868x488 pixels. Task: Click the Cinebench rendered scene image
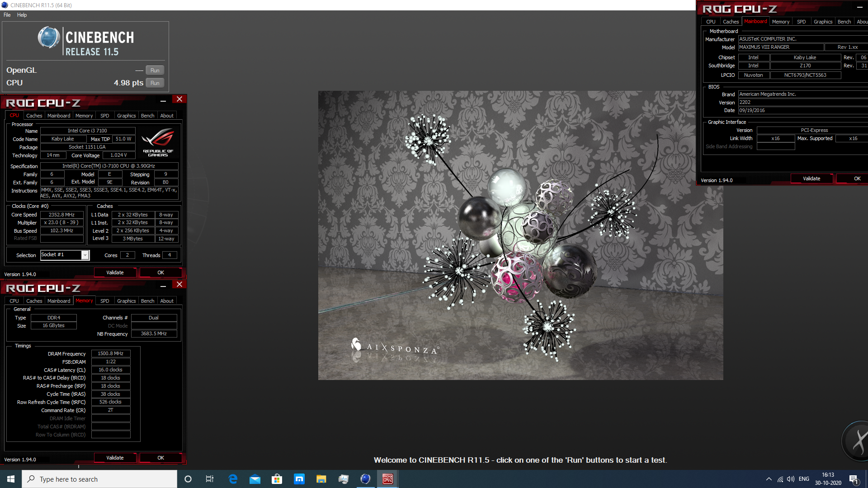click(520, 235)
